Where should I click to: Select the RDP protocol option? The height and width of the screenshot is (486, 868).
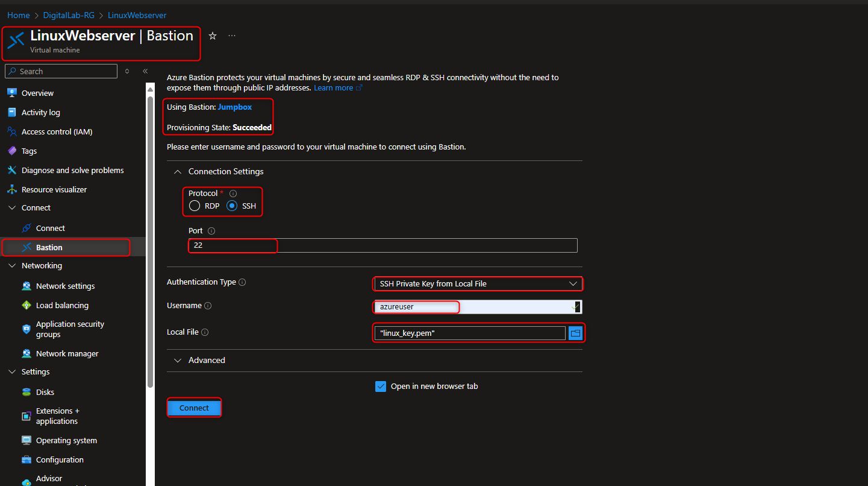point(195,206)
